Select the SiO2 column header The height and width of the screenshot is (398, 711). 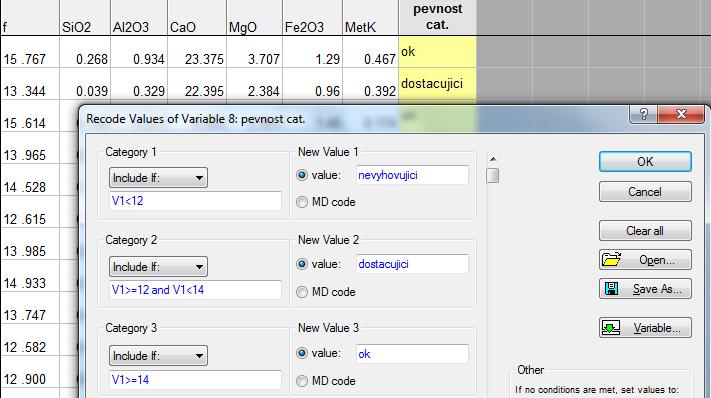point(85,17)
